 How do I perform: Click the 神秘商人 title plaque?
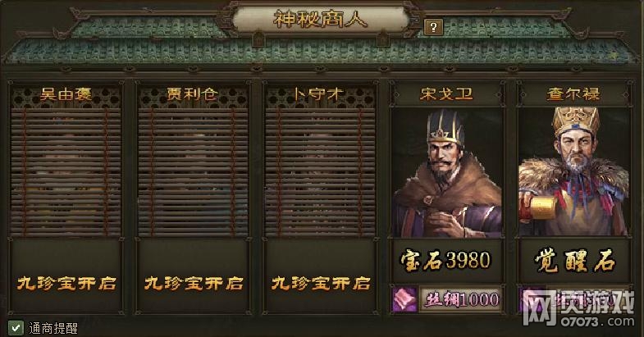pos(320,20)
